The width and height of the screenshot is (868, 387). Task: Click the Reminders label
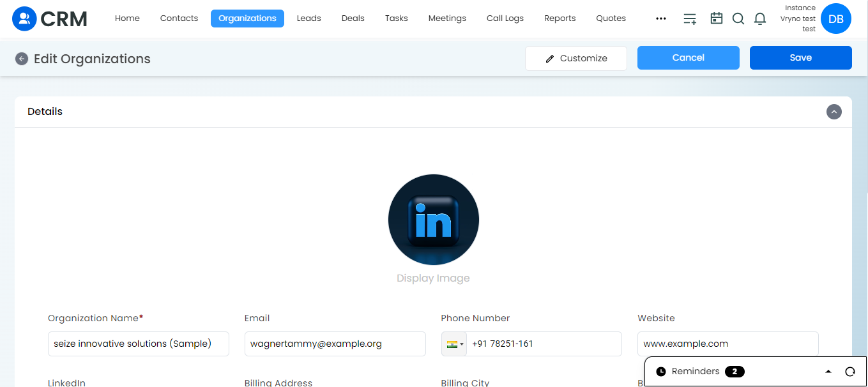(x=696, y=372)
